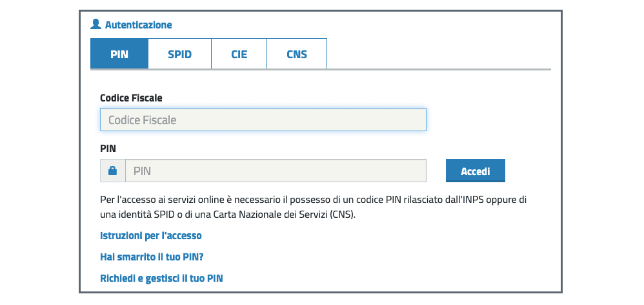This screenshot has height=305, width=644.
Task: Click the padlock icon before PIN field
Action: pos(113,171)
